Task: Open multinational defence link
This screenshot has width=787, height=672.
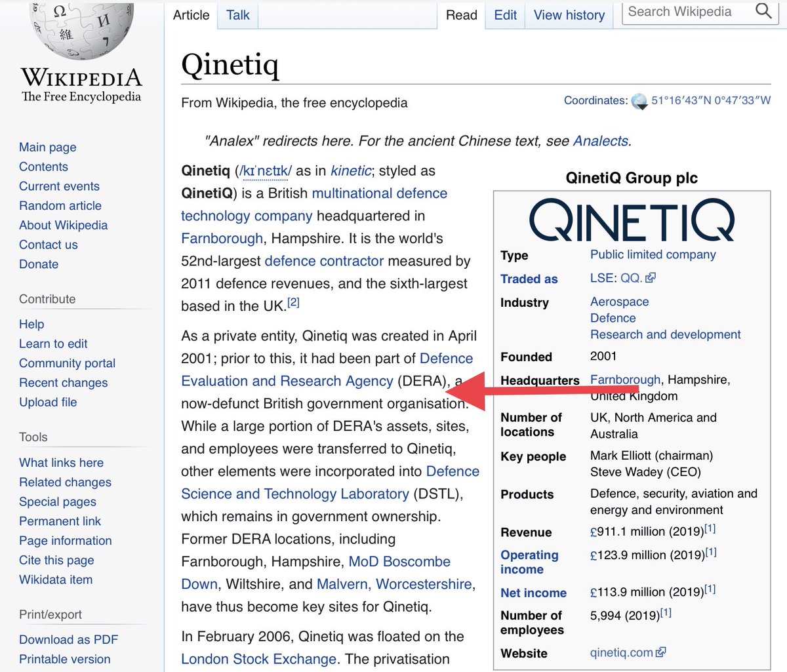Action: click(380, 193)
